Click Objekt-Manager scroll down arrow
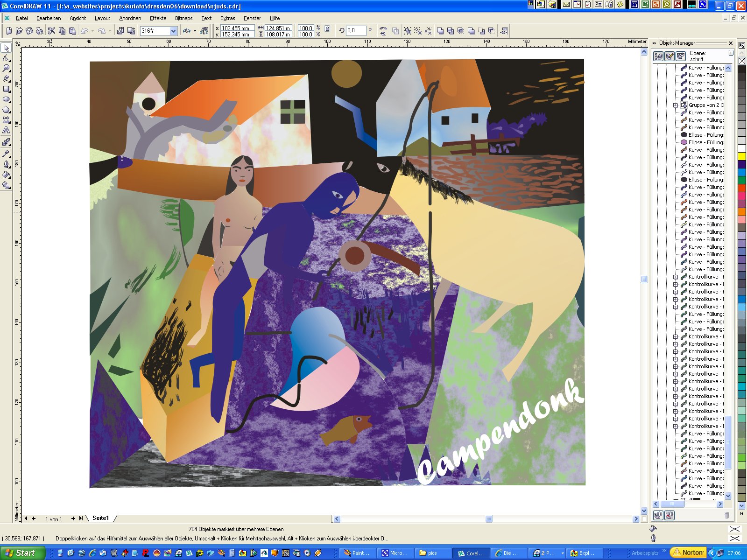Viewport: 747px width, 560px height. coord(728,496)
